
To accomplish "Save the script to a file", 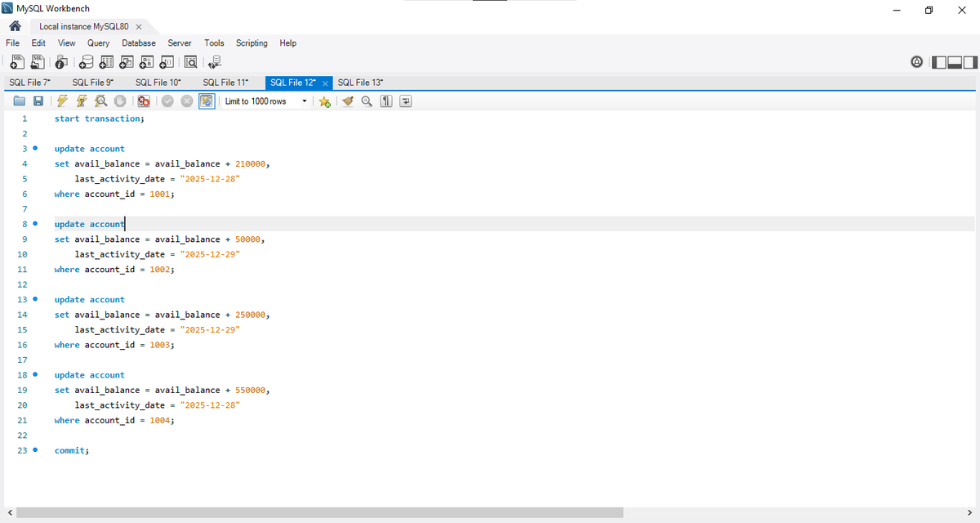I will [x=38, y=101].
